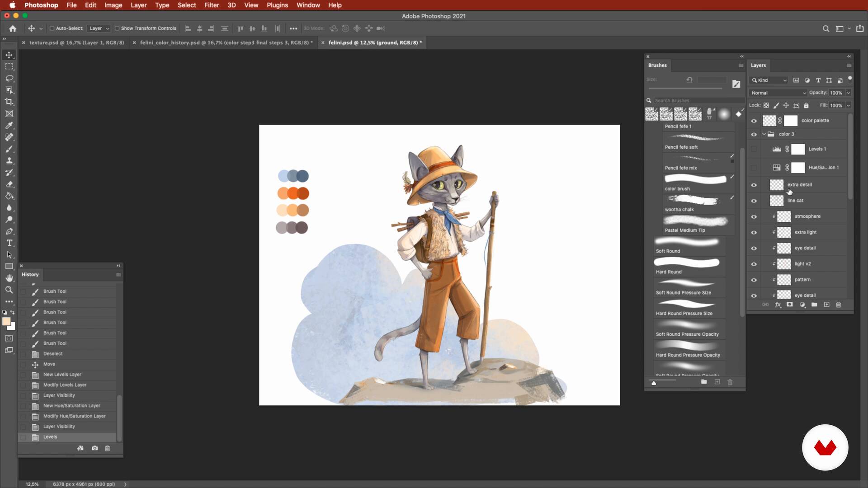The image size is (868, 488).
Task: Select the Pastel Medium Tip brush
Action: pos(698,225)
